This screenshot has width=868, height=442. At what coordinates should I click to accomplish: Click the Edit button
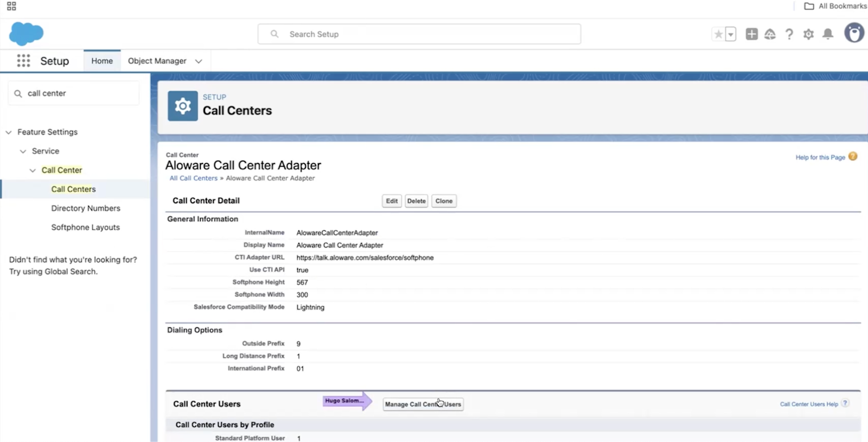coord(392,201)
